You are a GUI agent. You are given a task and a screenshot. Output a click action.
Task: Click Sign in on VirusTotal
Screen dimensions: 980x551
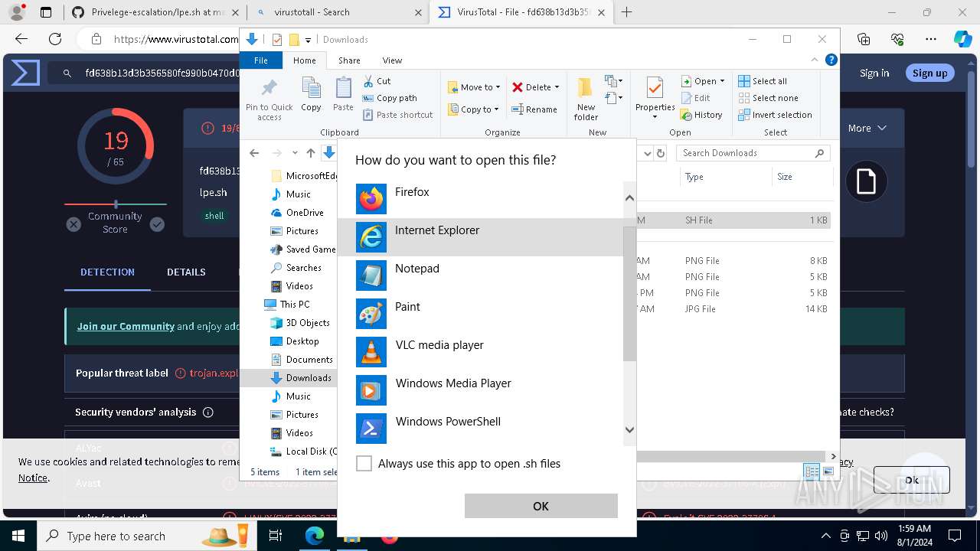coord(874,73)
